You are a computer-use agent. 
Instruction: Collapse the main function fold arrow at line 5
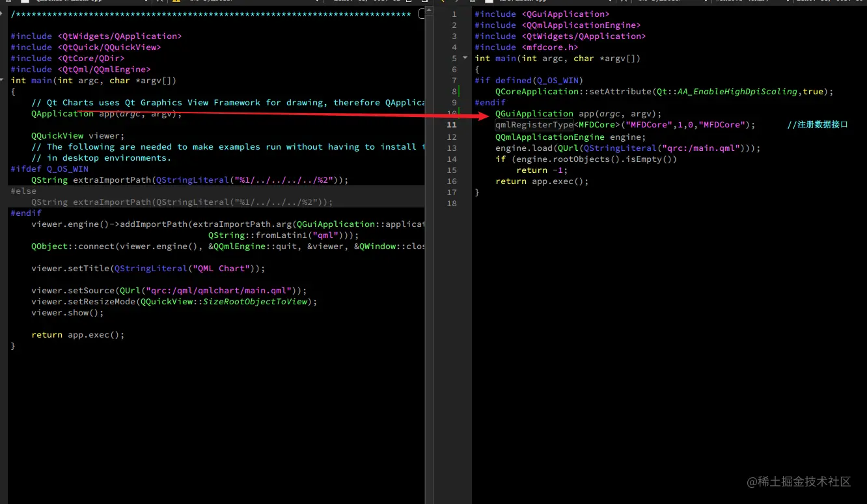[465, 58]
